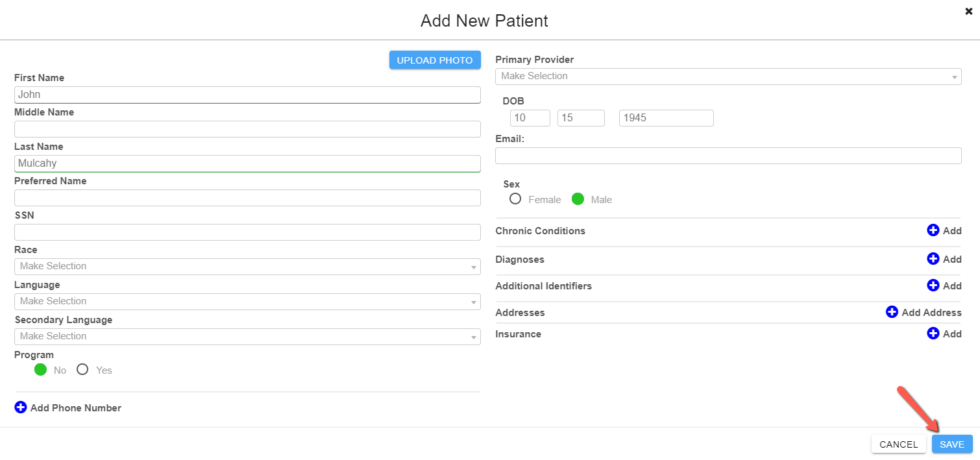Click the Insurance Add plus icon
This screenshot has height=460, width=980.
pyautogui.click(x=933, y=333)
